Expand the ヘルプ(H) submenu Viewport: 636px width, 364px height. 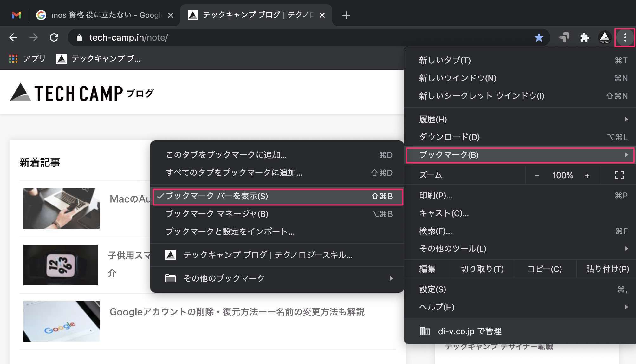tap(520, 307)
